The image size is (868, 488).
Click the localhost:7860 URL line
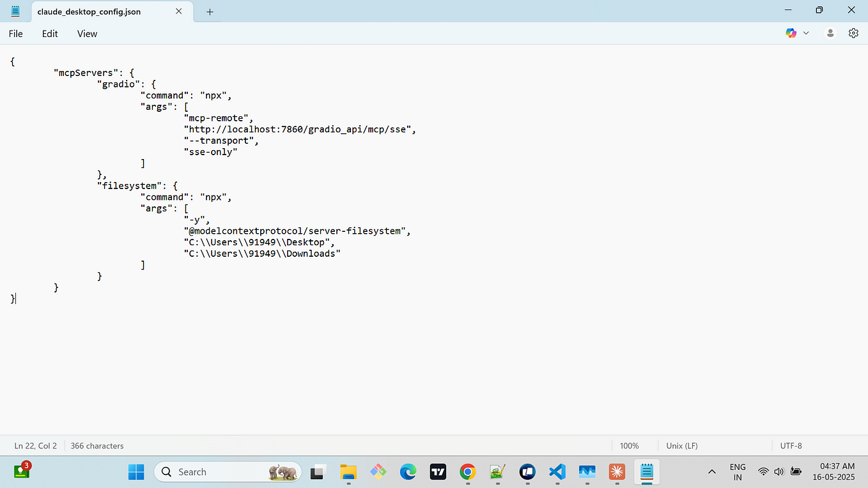[x=300, y=129]
